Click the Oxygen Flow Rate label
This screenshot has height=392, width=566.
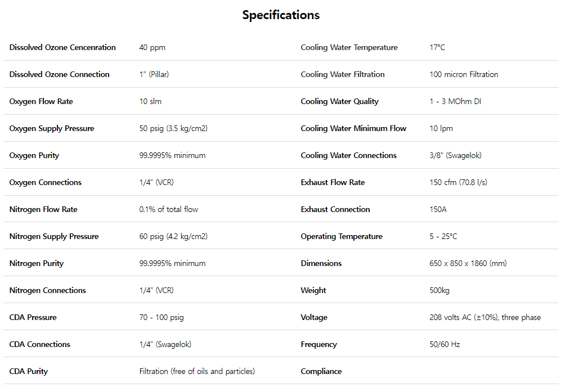pyautogui.click(x=41, y=102)
